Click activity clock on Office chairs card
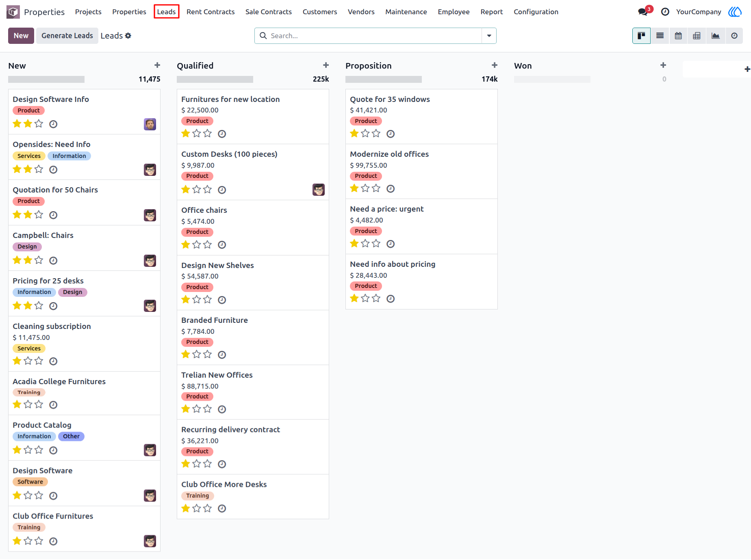The image size is (751, 560). (222, 245)
